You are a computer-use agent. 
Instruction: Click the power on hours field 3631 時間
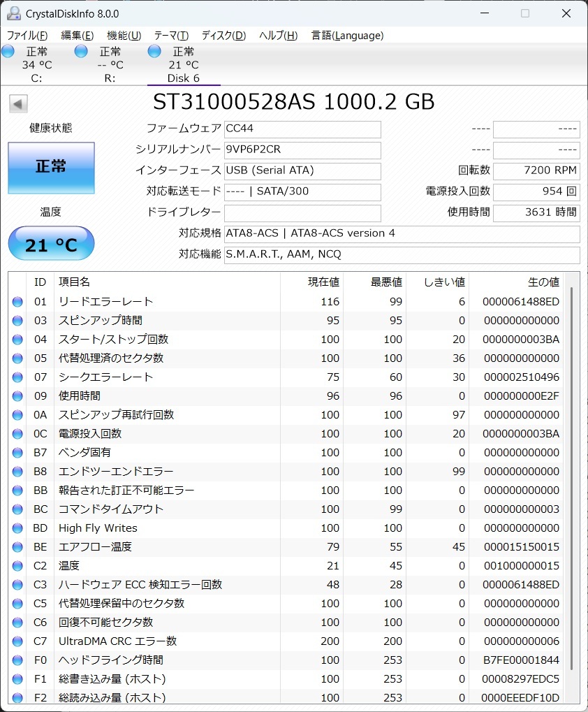click(536, 212)
